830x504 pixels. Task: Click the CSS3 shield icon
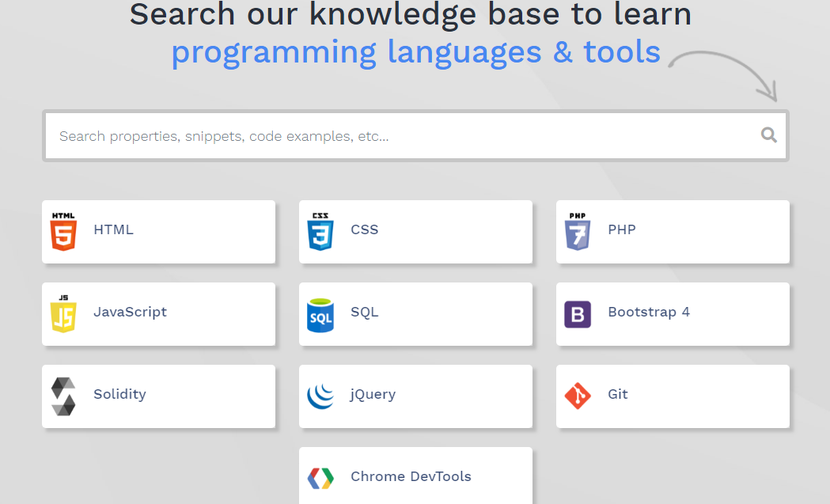click(320, 231)
